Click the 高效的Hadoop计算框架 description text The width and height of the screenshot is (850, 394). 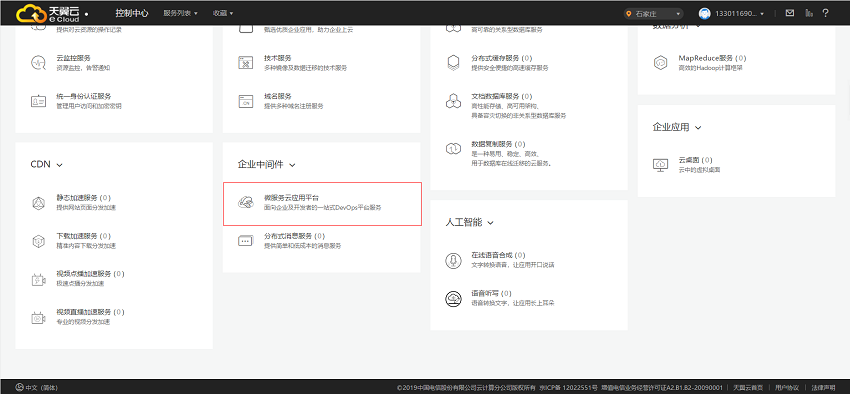point(711,68)
